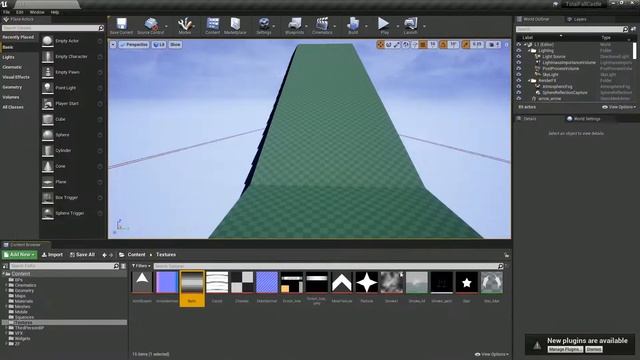Open the Content toolbar icon
Screen dimensions: 640x360
[212, 25]
